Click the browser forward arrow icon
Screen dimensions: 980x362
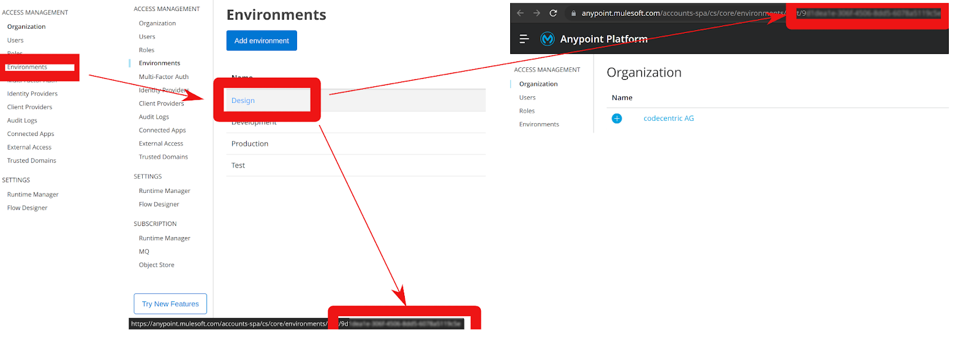tap(537, 13)
